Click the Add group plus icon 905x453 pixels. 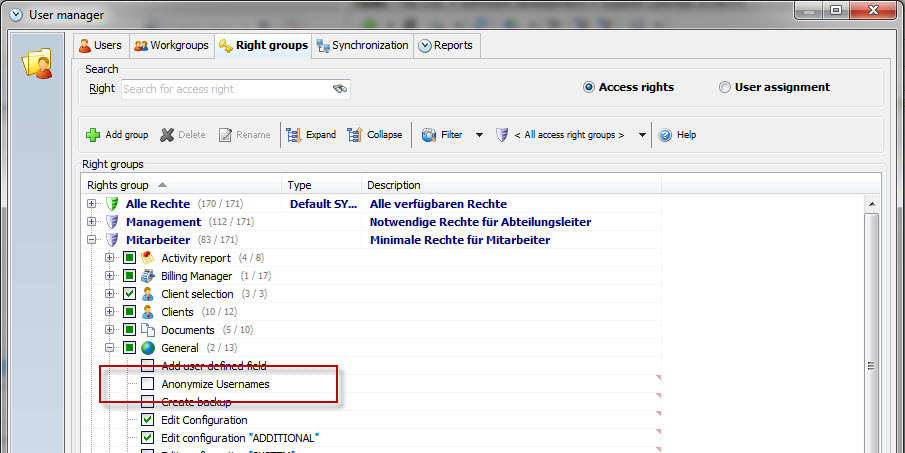pos(93,135)
